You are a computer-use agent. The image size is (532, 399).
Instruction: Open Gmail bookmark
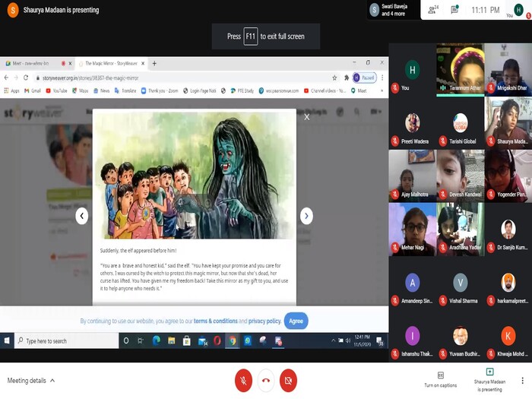[33, 90]
